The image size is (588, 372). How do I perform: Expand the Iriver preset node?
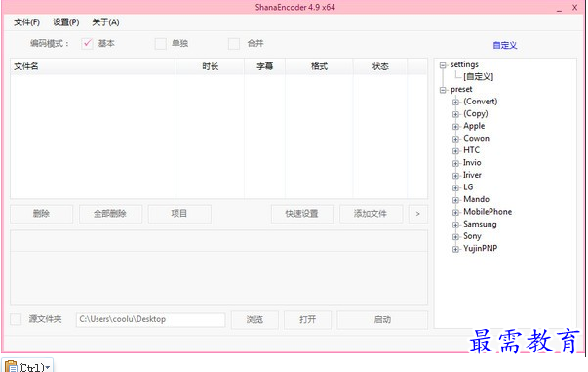point(455,176)
